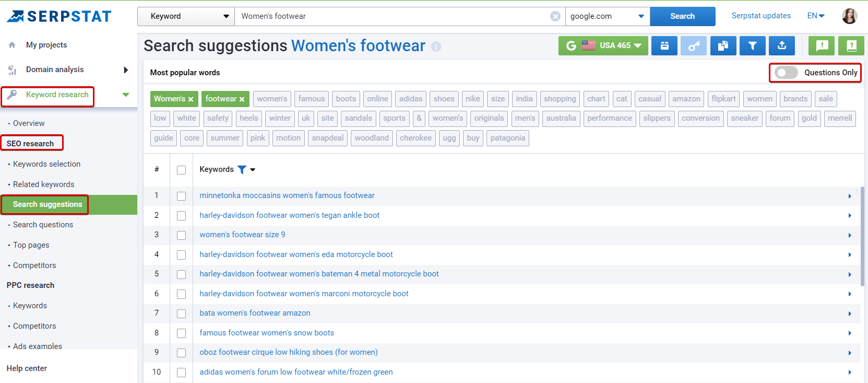Open Top pages in sidebar
Image resolution: width=868 pixels, height=383 pixels.
click(31, 245)
